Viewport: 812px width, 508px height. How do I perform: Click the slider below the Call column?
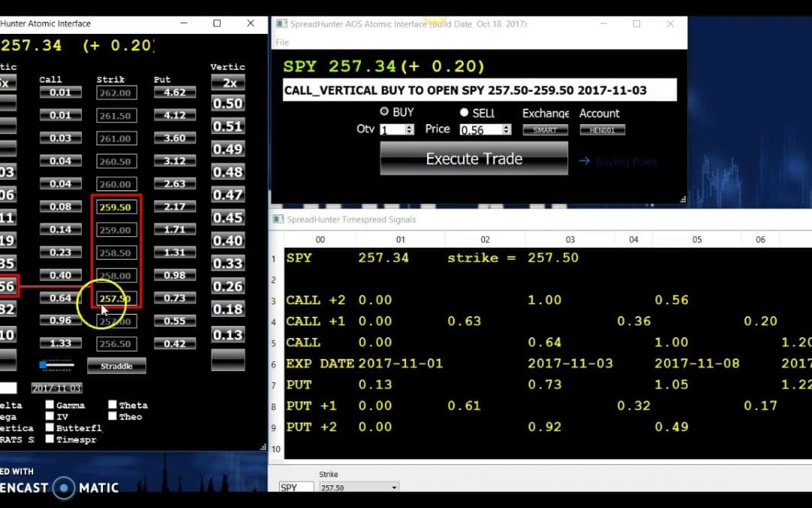pos(56,365)
